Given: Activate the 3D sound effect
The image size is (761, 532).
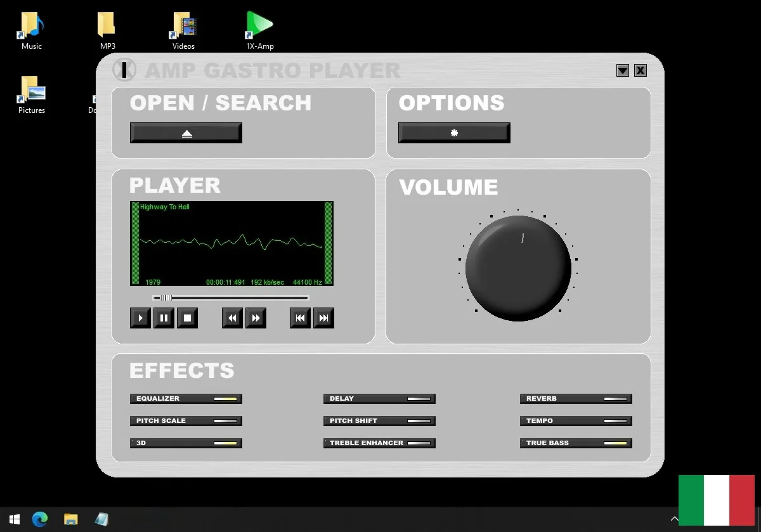Looking at the screenshot, I should pyautogui.click(x=185, y=443).
